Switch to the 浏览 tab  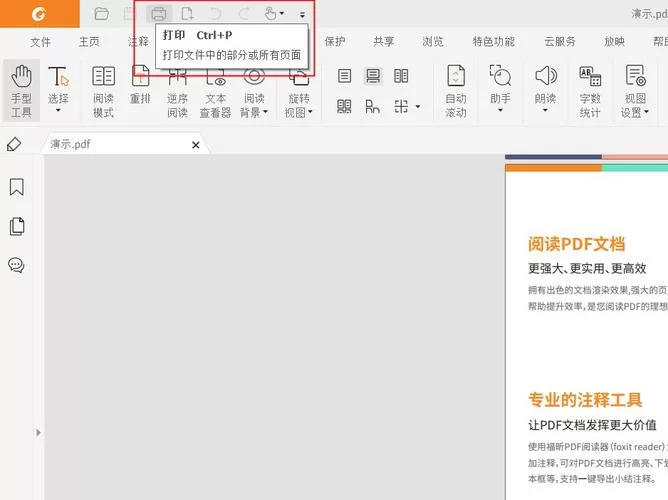(433, 42)
